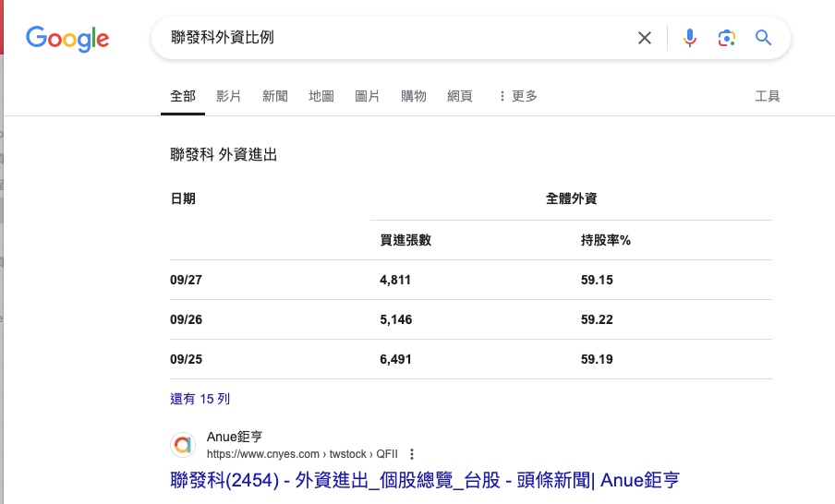This screenshot has width=835, height=504.
Task: Click the www.cnyes.com breadcrumb URL
Action: [302, 454]
